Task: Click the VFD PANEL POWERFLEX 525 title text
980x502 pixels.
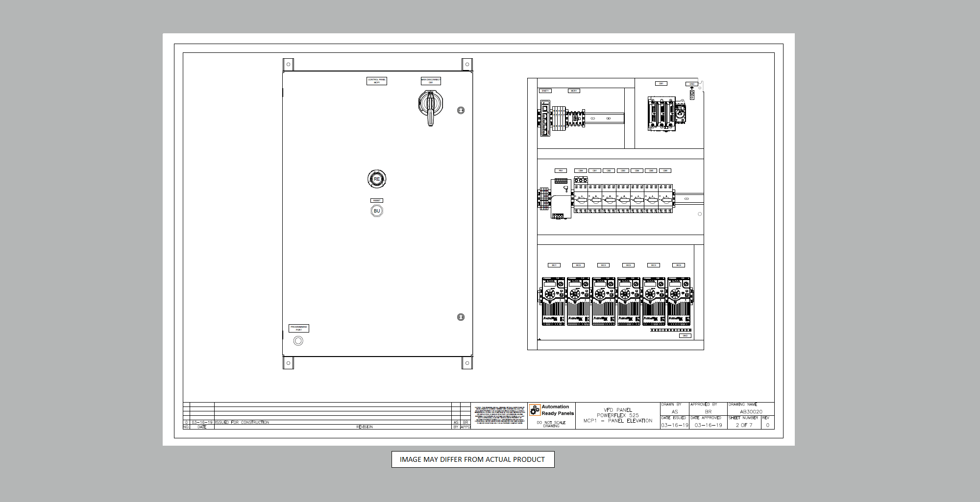Action: [x=617, y=412]
